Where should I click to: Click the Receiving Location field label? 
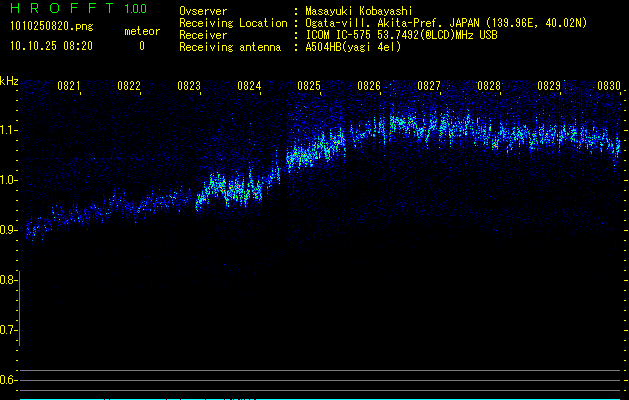(x=233, y=23)
